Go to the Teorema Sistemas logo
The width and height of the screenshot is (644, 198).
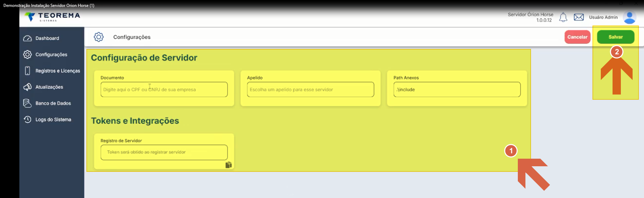52,17
